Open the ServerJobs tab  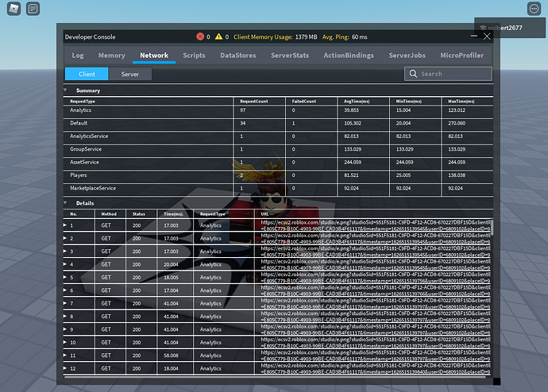407,56
